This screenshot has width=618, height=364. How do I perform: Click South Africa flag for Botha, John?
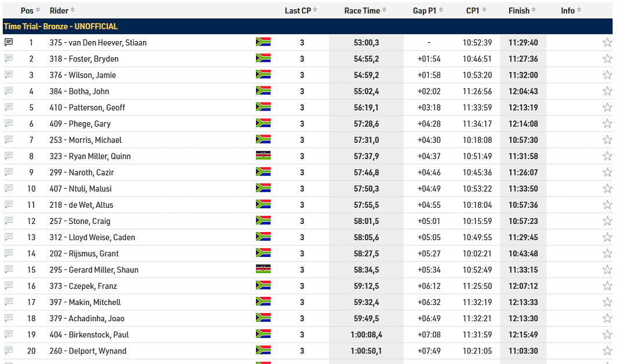(263, 91)
